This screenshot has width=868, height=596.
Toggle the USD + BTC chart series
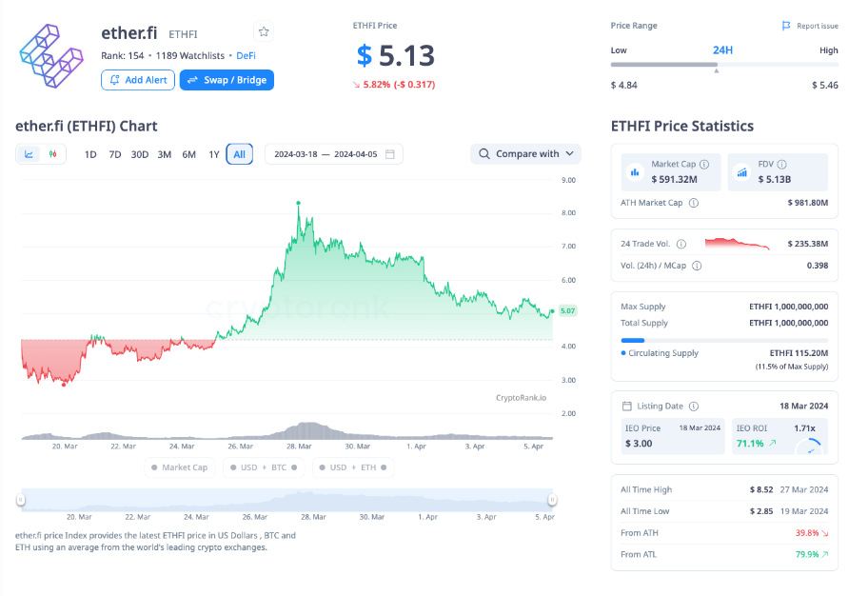264,467
